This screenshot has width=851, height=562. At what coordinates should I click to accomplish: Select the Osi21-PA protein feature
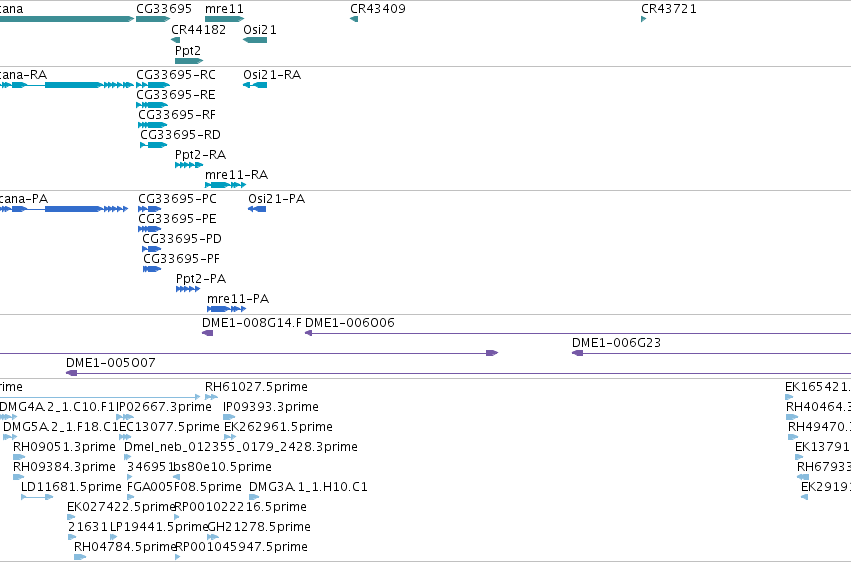(x=257, y=209)
